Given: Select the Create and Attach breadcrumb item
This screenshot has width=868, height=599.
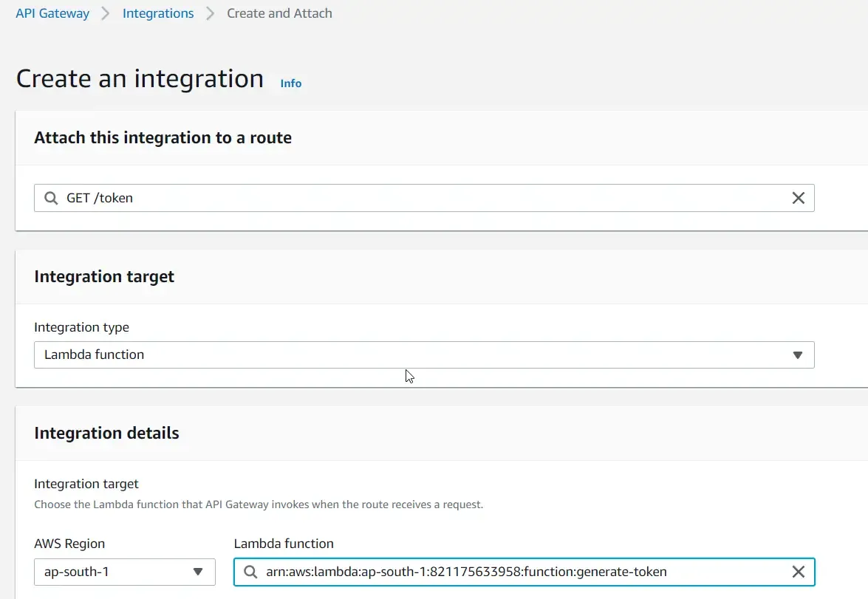Looking at the screenshot, I should click(x=279, y=13).
